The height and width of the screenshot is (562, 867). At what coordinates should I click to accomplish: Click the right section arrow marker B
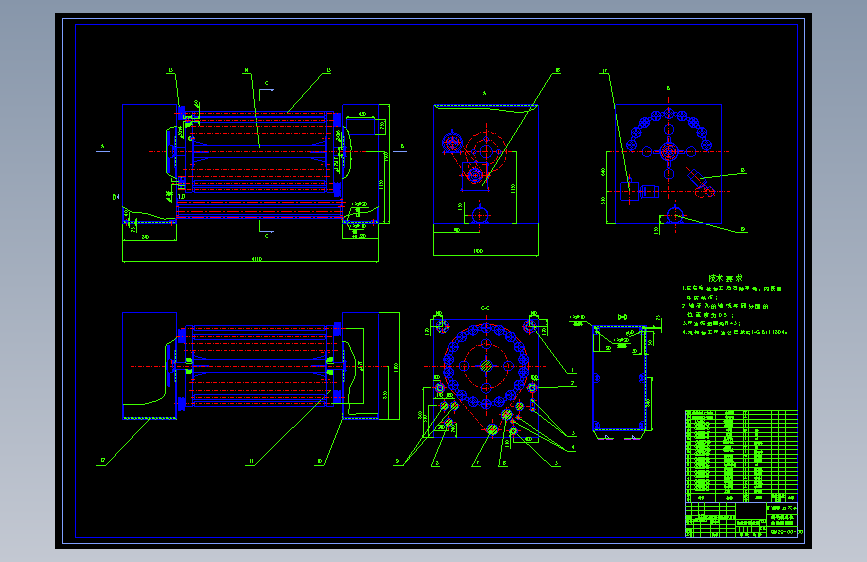click(401, 148)
